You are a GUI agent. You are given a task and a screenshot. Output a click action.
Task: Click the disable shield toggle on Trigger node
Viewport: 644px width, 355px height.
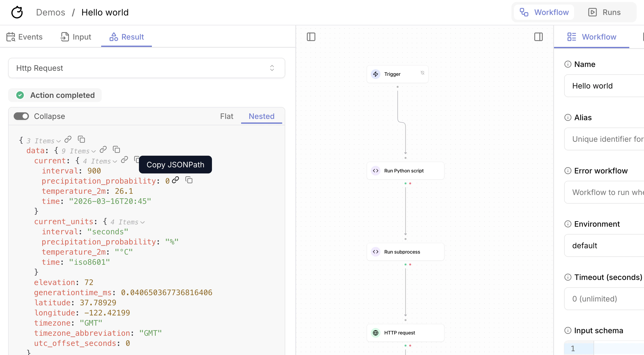pyautogui.click(x=422, y=73)
